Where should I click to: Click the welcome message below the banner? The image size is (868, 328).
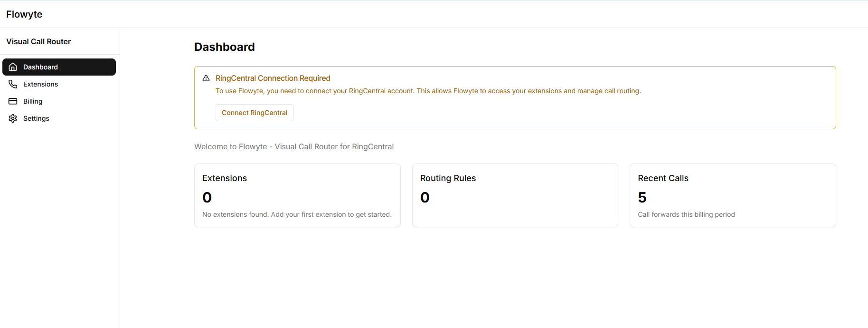pyautogui.click(x=293, y=146)
